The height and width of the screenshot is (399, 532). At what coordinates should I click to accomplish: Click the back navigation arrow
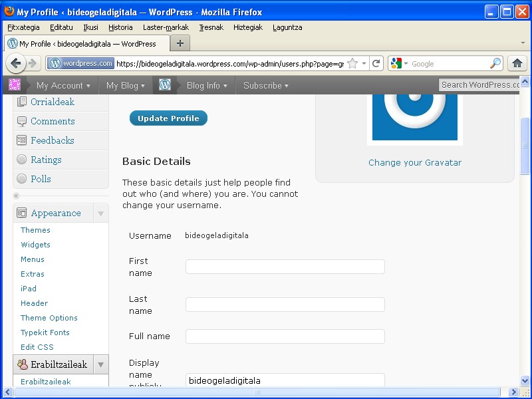coord(15,63)
